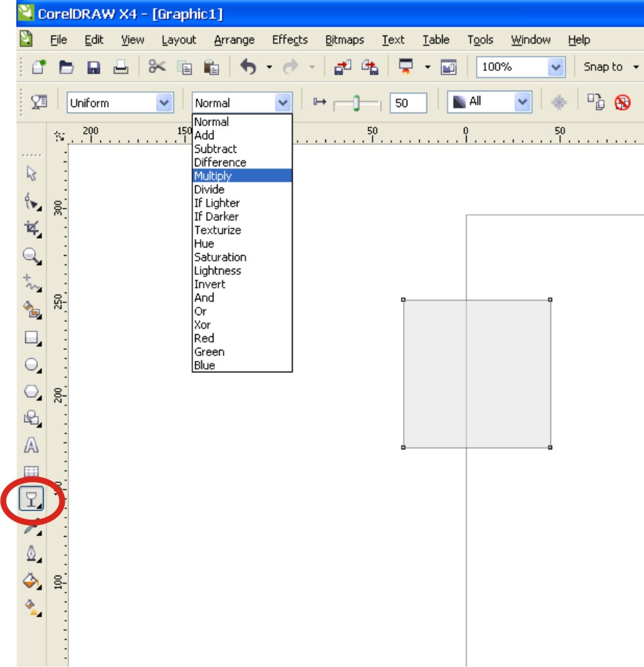Click the gray transparent square on canvas
Viewport: 644px width, 667px height.
(x=477, y=374)
